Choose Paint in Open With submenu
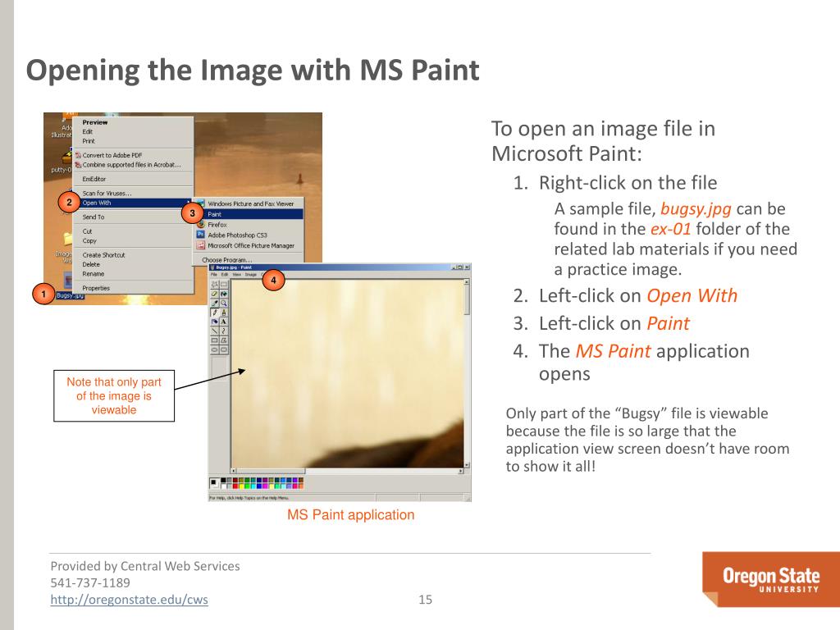The width and height of the screenshot is (840, 630). 248,214
